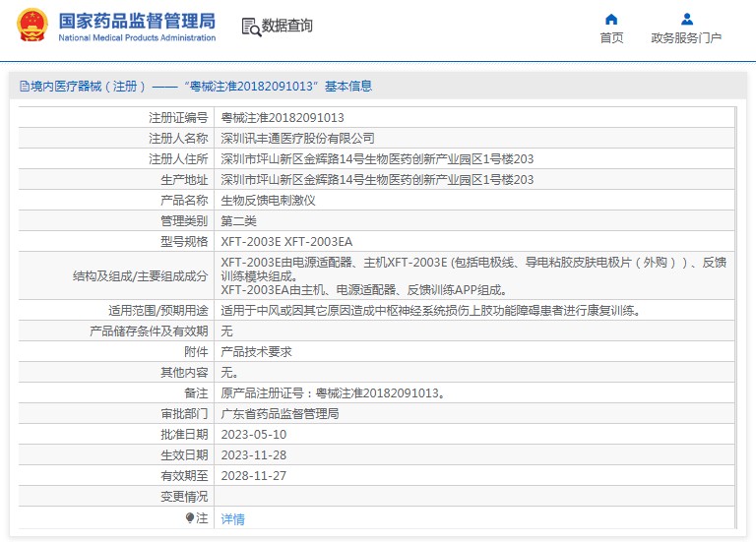Select product name 生物反馈电刺激仪
The width and height of the screenshot is (756, 542).
coord(268,201)
